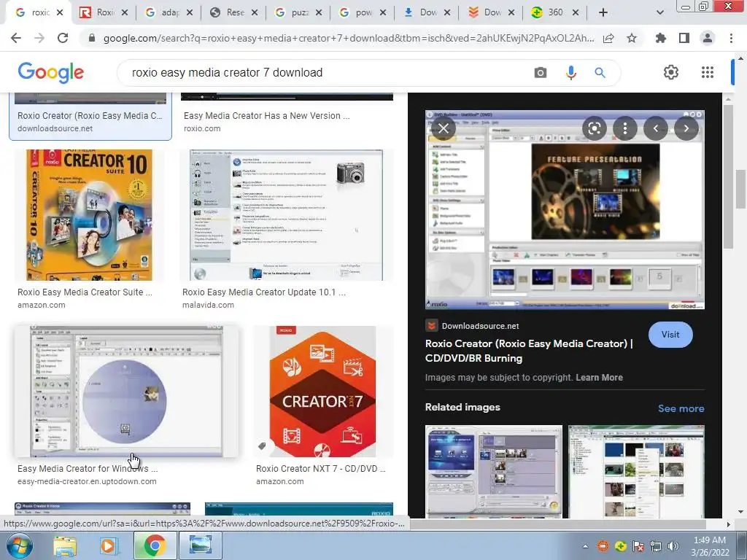Close the 'pow' tab

click(x=382, y=12)
